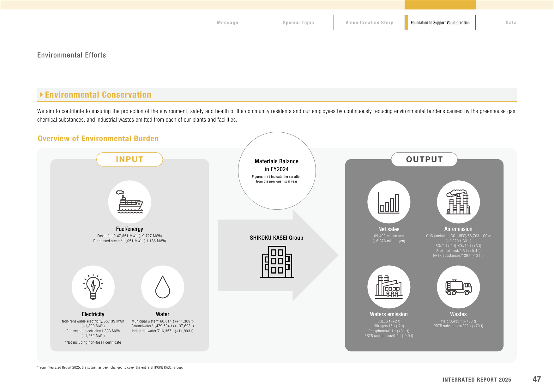Click the Nitrogen/16 t line
Viewport: 554px width, 392px height.
389,326
